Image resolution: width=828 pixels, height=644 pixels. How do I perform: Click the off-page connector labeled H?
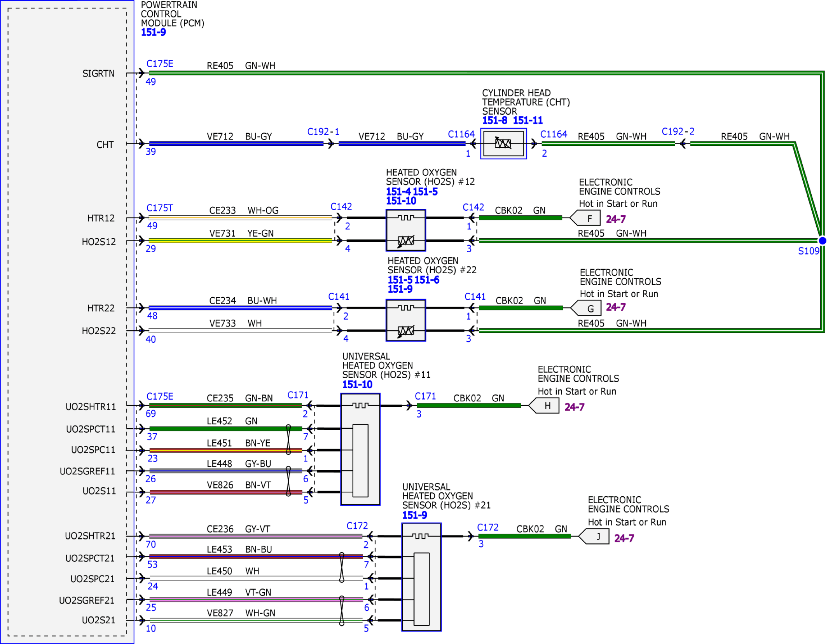[544, 405]
